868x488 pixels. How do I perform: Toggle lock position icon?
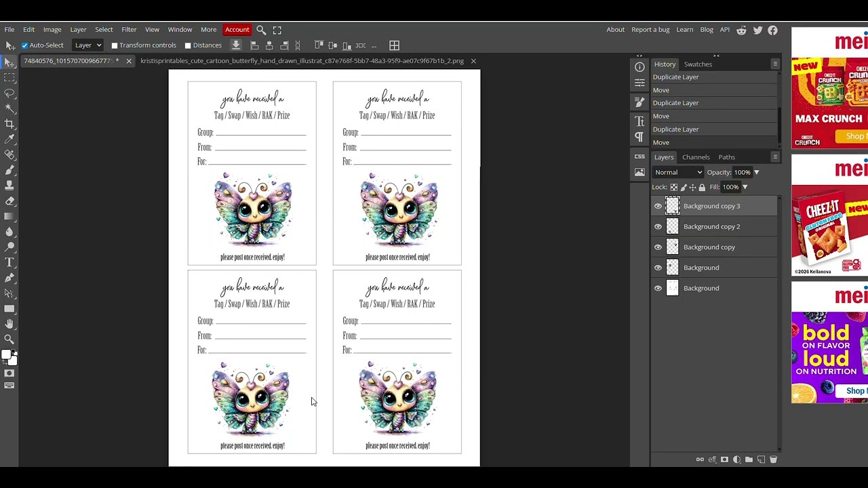point(692,187)
